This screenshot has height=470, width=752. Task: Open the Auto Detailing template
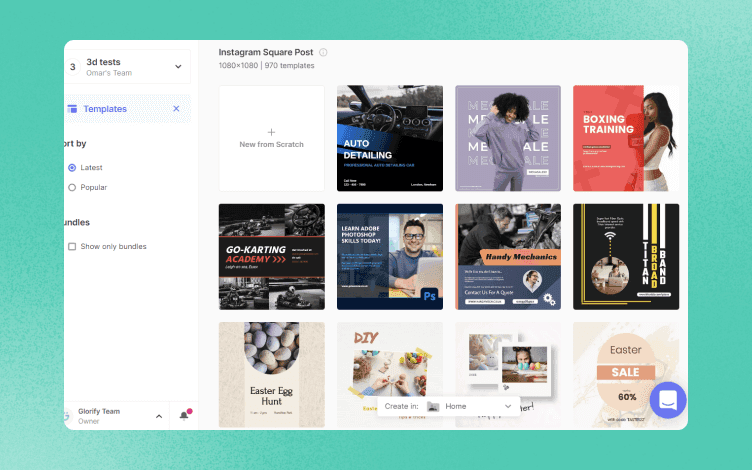(390, 139)
